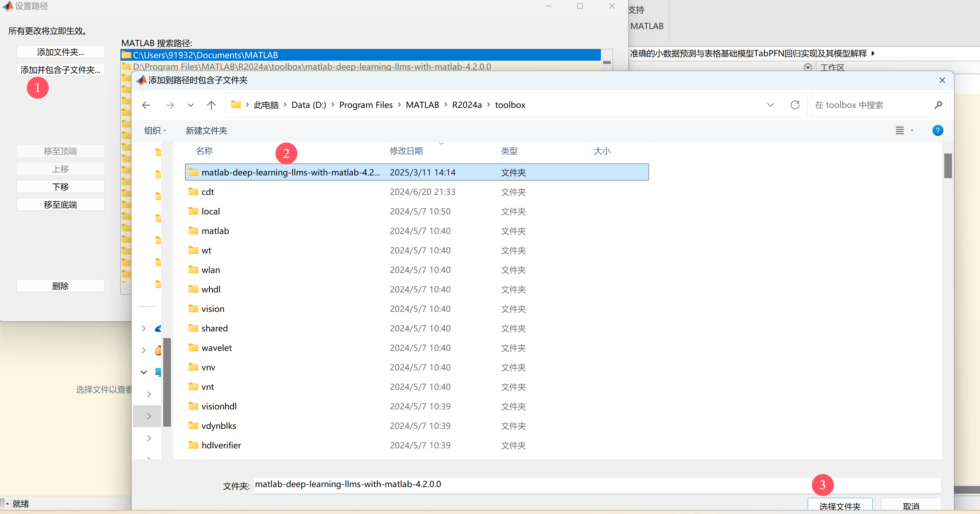Click MATLAB breadcrumb segment
The image size is (980, 514).
pyautogui.click(x=422, y=105)
